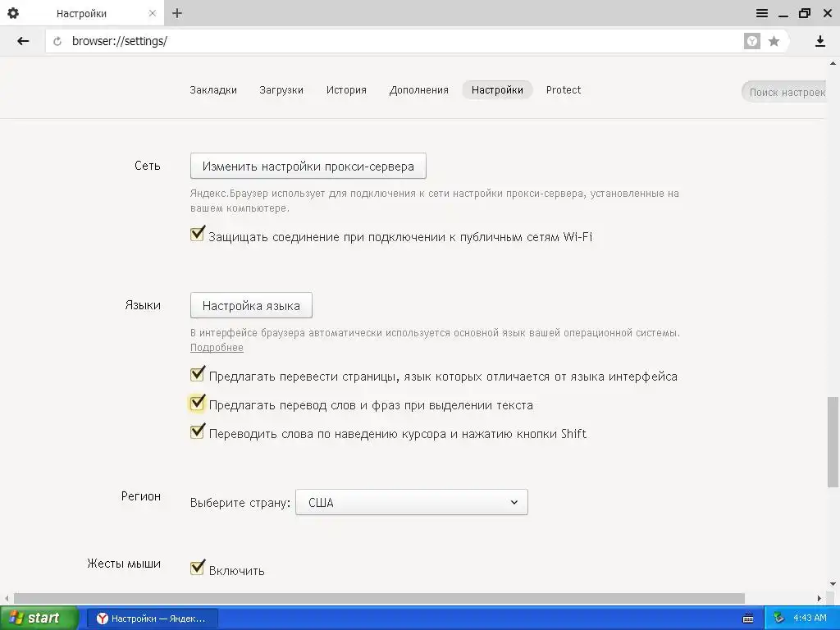Toggle Защищать соединение при подключении Wi-Fi checkbox

(197, 234)
